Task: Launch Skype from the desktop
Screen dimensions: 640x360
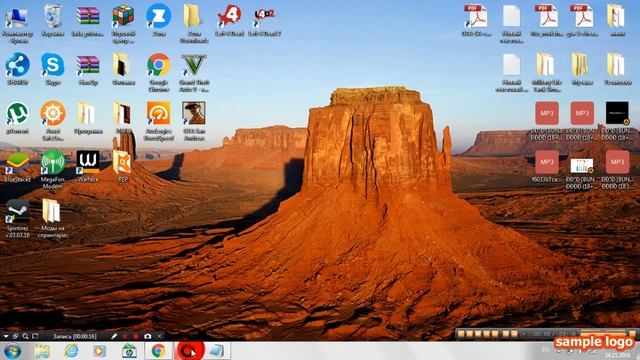Action: 53,69
